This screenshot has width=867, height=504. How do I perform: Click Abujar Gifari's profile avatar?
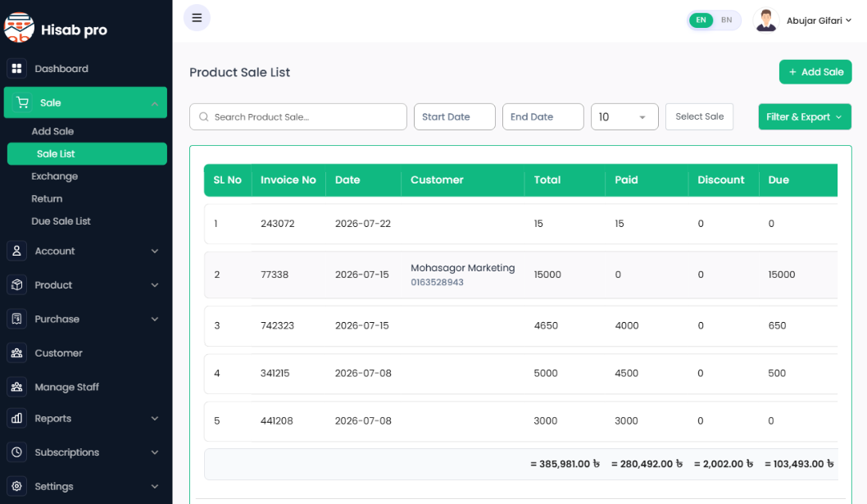(766, 20)
